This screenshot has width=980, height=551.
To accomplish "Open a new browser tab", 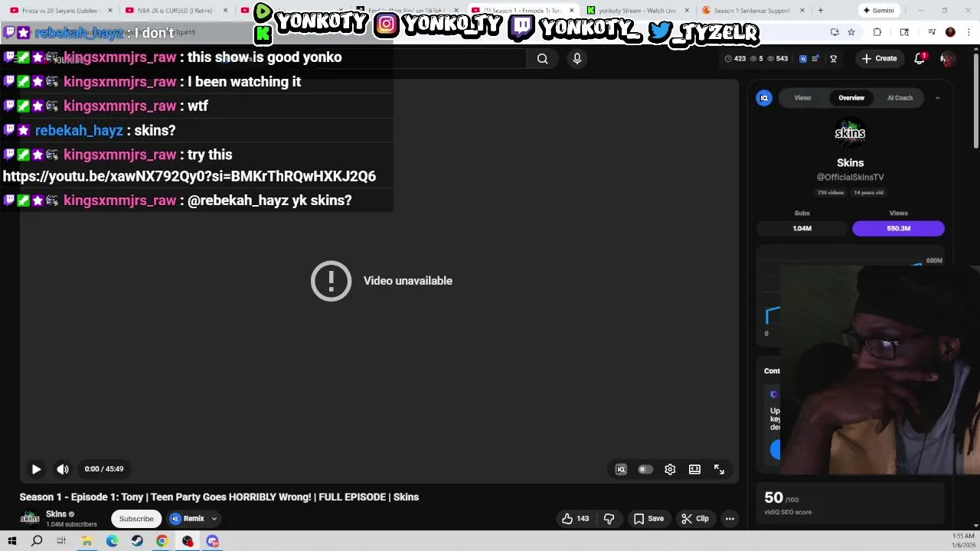I will pyautogui.click(x=820, y=11).
